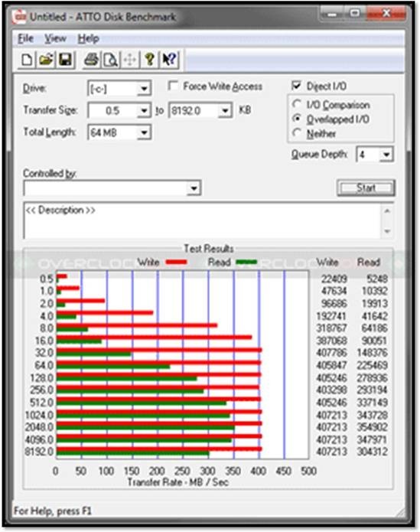This screenshot has height=532, width=420.
Task: Open the View menu
Action: [x=55, y=38]
